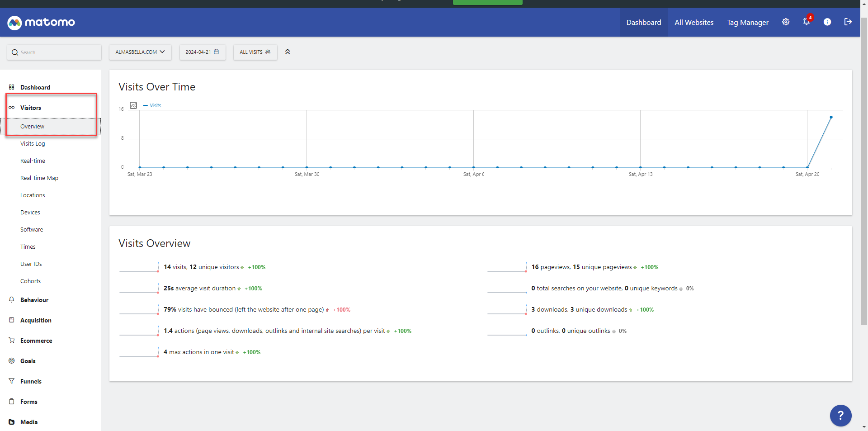Open the ALMASBELLA.COM website selector
Screen dimensions: 868x431
point(140,52)
